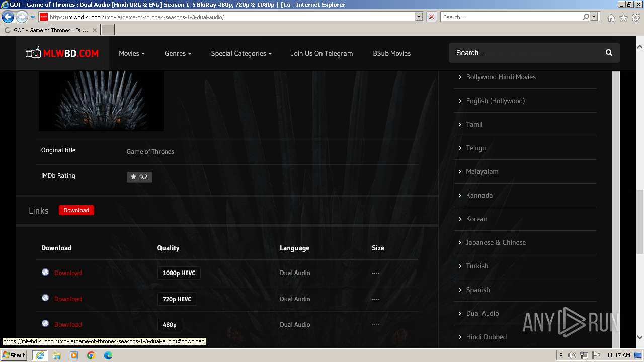644x362 pixels.
Task: Open File Explorer from the taskbar
Action: click(57, 355)
